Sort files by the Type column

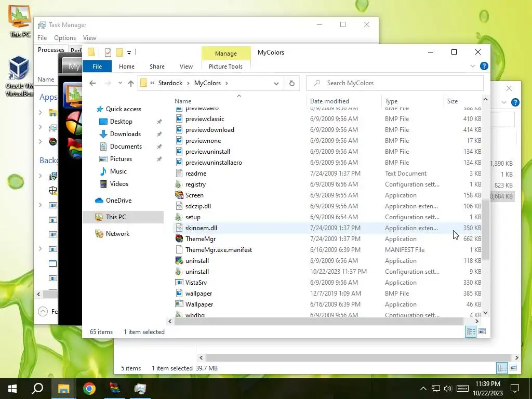click(x=391, y=101)
